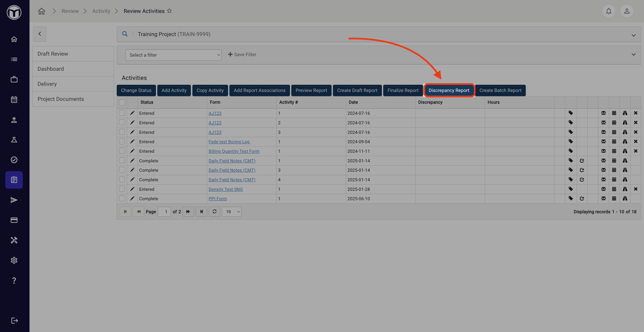
Task: Toggle the select-all checkbox in table header
Action: click(x=122, y=102)
